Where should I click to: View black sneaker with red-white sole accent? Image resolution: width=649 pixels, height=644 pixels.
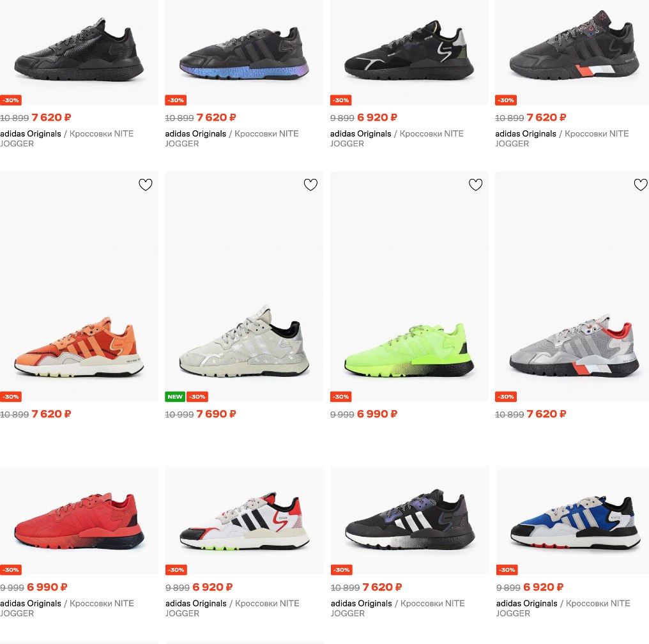point(572,52)
